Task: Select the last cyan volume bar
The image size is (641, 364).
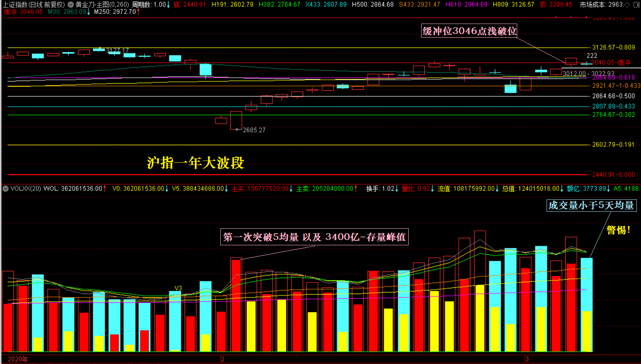Action: [x=587, y=305]
